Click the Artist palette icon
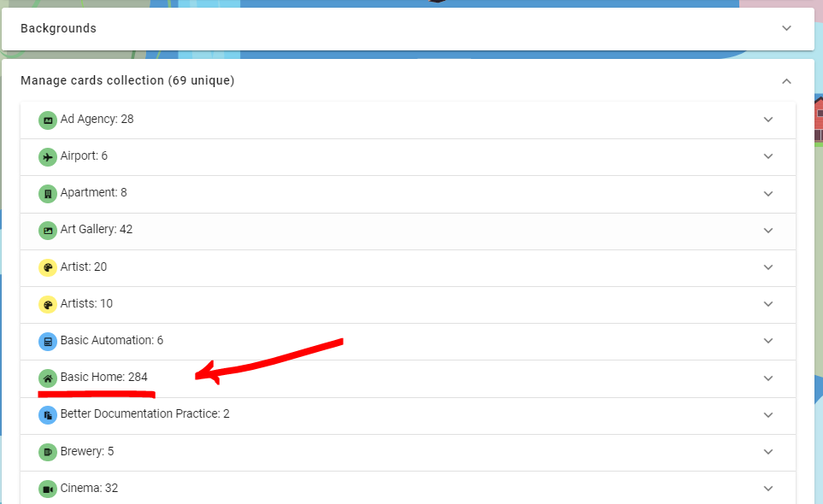Screen dimensions: 823x504 click(x=48, y=267)
